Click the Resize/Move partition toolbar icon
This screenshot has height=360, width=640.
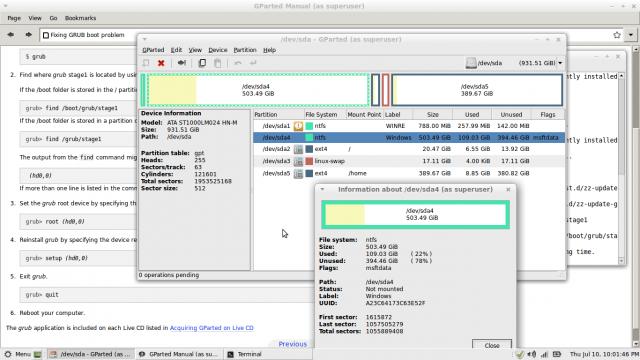[182, 63]
